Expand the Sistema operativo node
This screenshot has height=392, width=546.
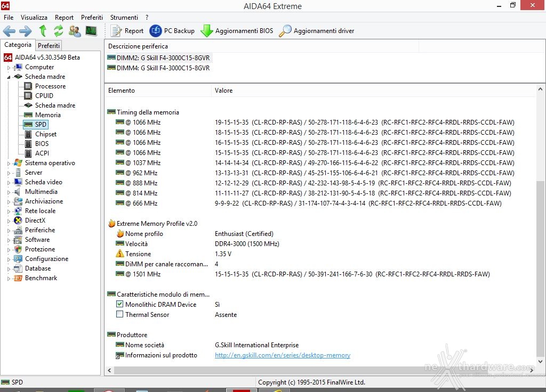9,163
